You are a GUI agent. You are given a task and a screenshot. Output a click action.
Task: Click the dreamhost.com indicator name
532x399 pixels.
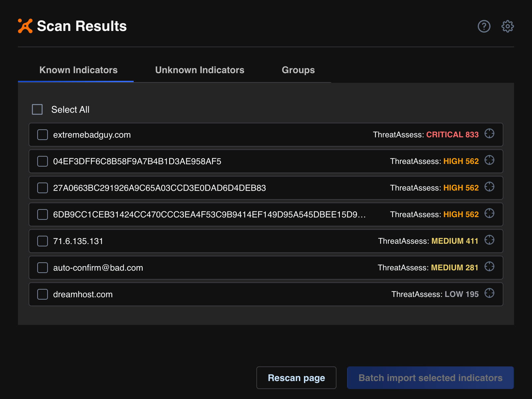tap(83, 294)
